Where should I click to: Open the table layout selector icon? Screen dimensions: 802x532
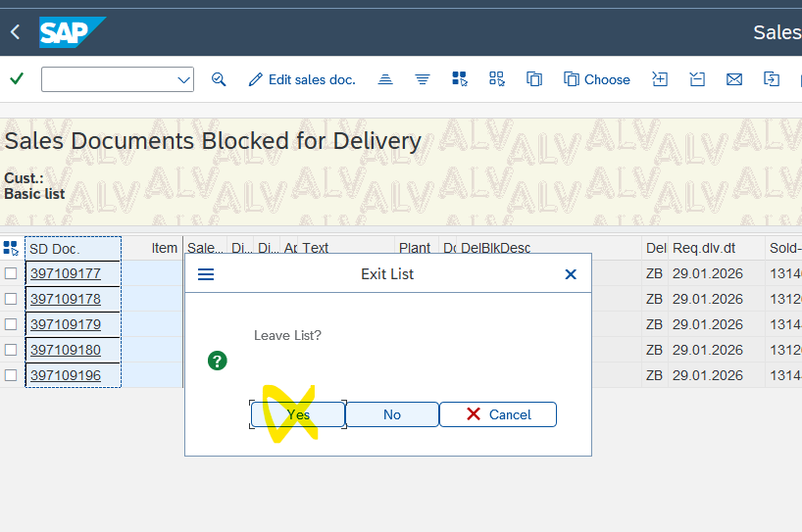coord(11,248)
